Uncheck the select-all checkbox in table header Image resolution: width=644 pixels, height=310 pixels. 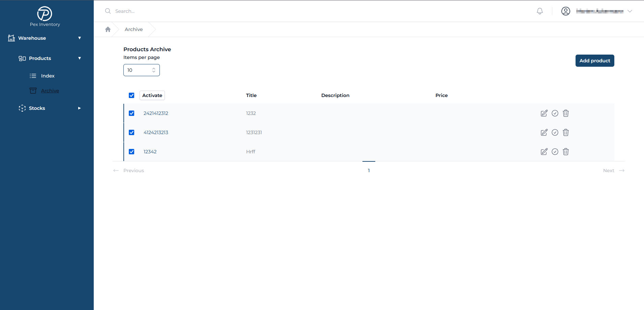131,95
